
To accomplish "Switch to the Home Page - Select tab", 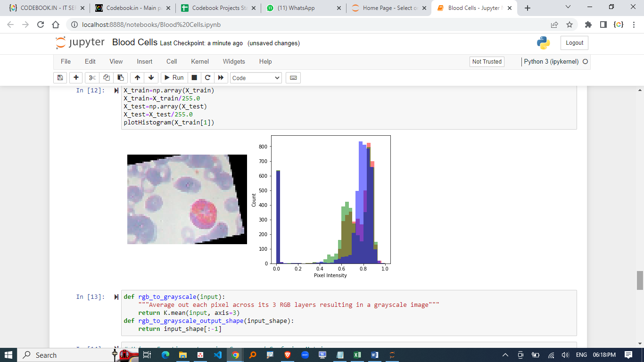I will pos(388,8).
